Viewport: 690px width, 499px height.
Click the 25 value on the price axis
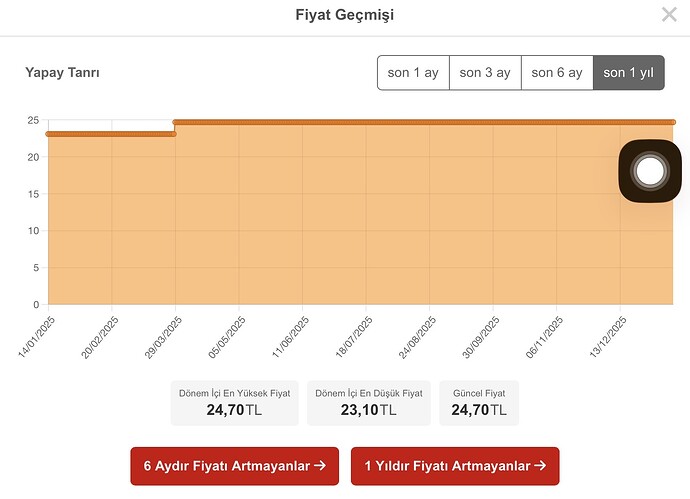33,121
